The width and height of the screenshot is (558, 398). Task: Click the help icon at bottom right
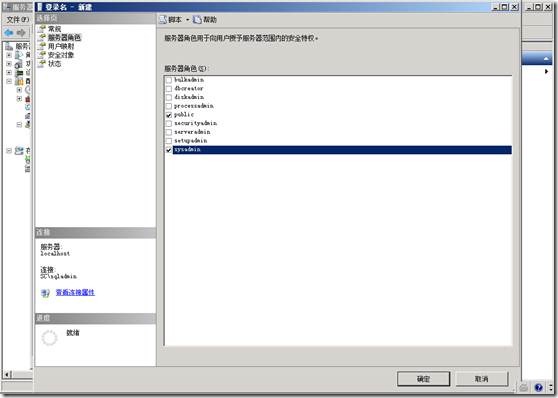(x=538, y=387)
